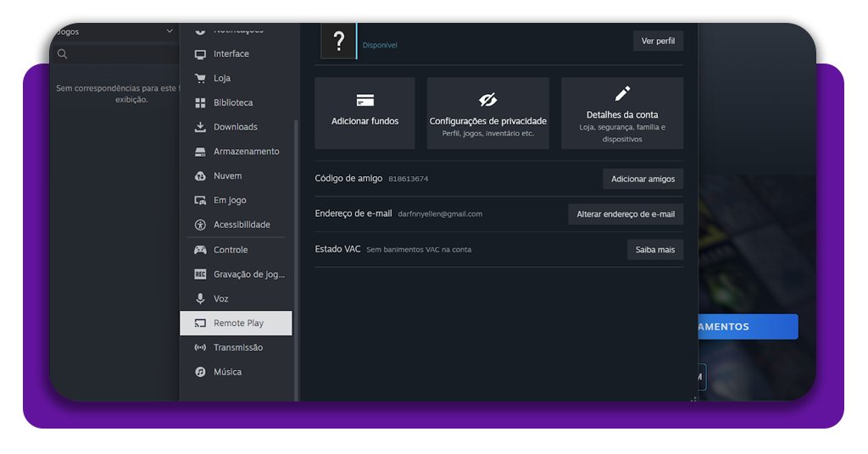Select the Controle gamepad icon
868x454 pixels.
coord(200,250)
